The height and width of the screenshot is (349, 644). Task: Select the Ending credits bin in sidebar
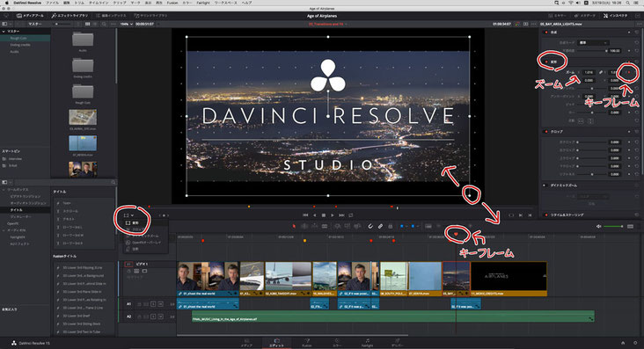click(x=20, y=45)
